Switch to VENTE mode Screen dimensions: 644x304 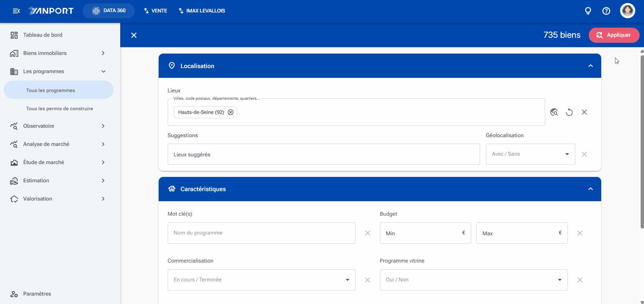pos(155,11)
